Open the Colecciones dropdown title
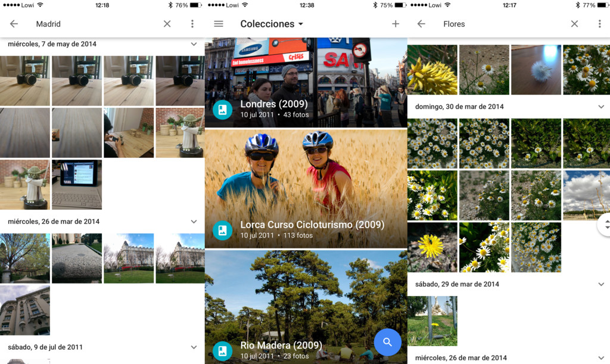The width and height of the screenshot is (610, 364). click(x=272, y=24)
